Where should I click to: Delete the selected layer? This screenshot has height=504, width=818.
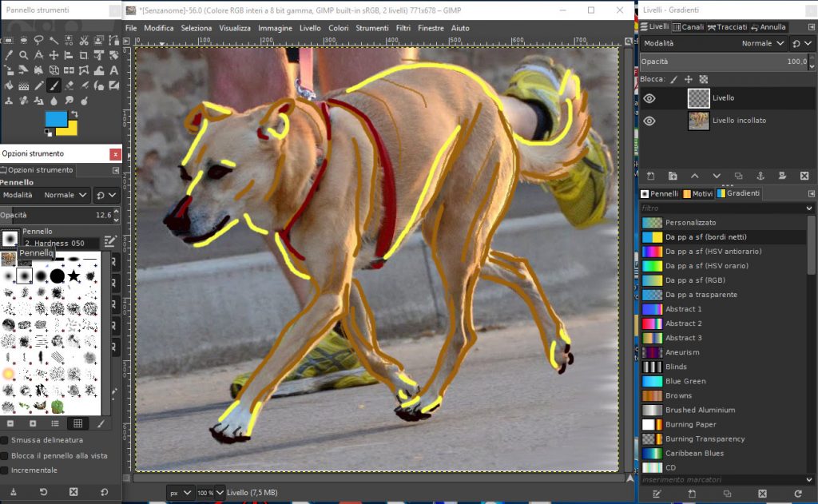[804, 176]
